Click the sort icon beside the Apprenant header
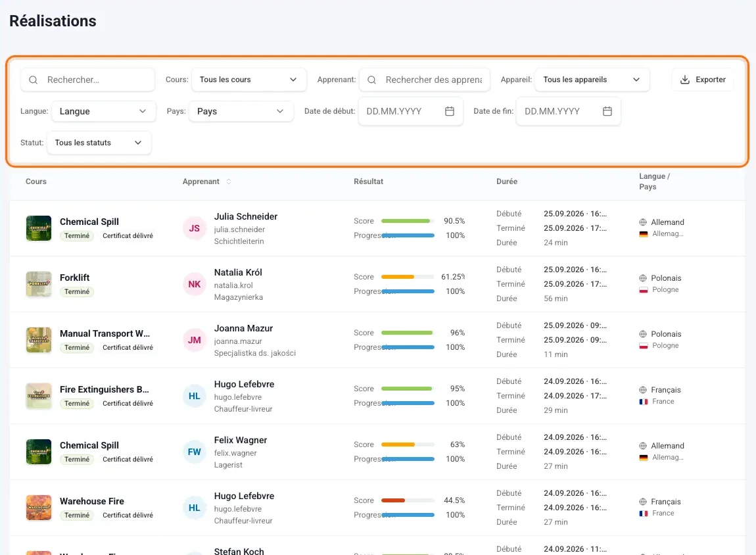Screen dimensions: 756x555 229,181
